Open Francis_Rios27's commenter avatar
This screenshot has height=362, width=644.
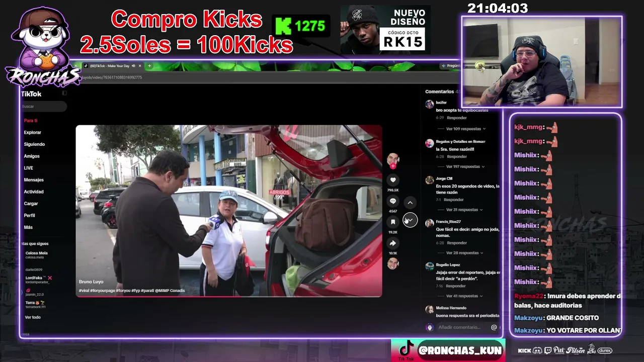tap(429, 224)
